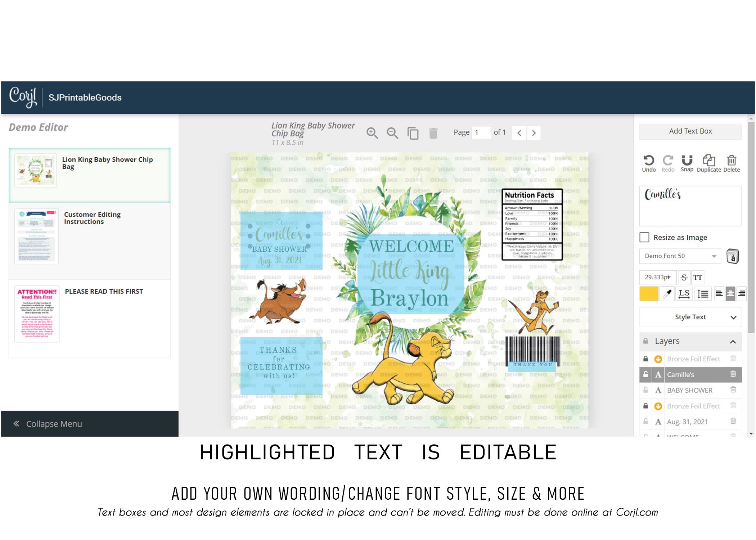Image resolution: width=756 pixels, height=540 pixels.
Task: Expand the Style Text section
Action: tap(690, 317)
